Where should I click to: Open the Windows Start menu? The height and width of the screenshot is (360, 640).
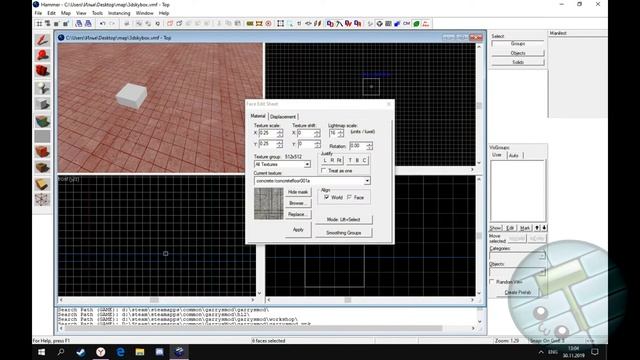coord(42,352)
